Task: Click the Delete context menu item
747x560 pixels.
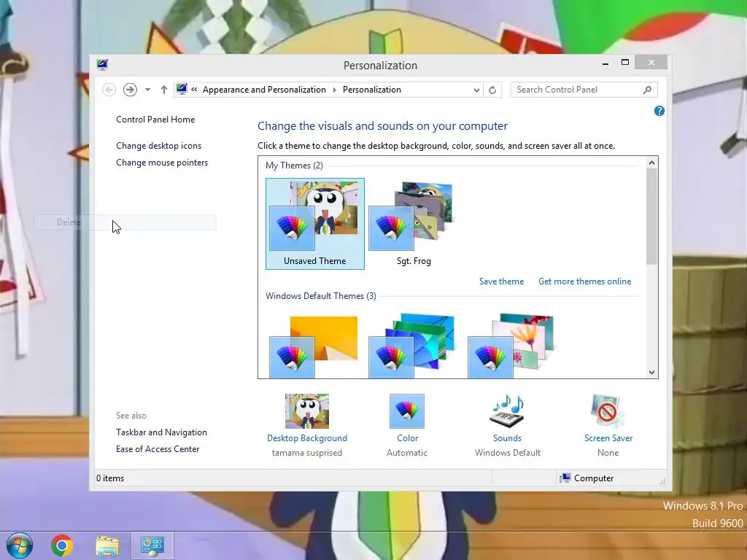Action: pyautogui.click(x=125, y=222)
